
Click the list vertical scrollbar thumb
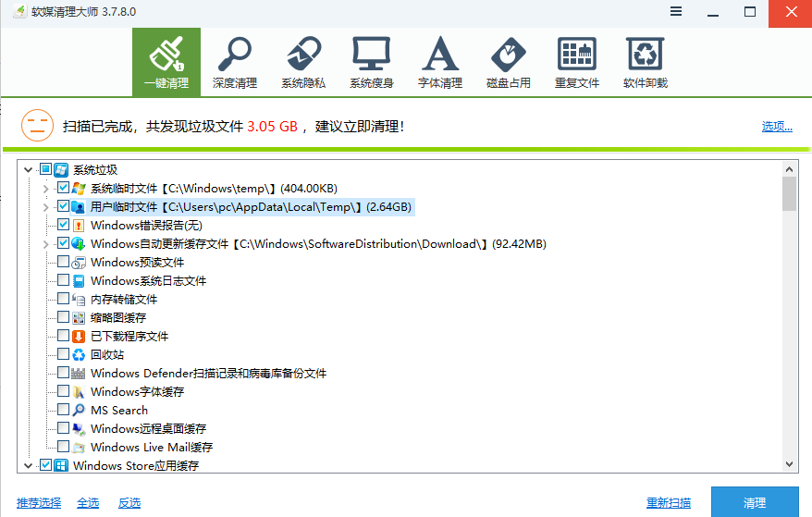point(789,193)
